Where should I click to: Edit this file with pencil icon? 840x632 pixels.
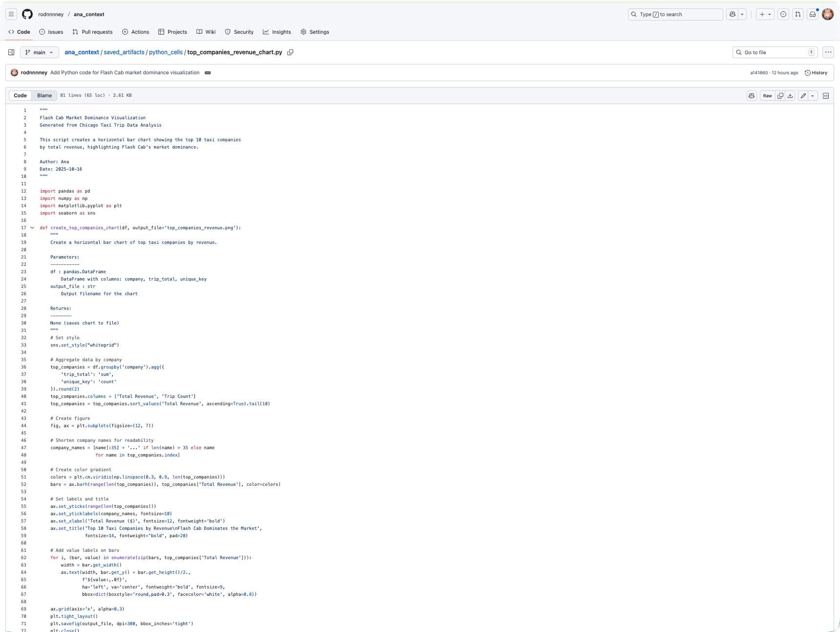(803, 96)
